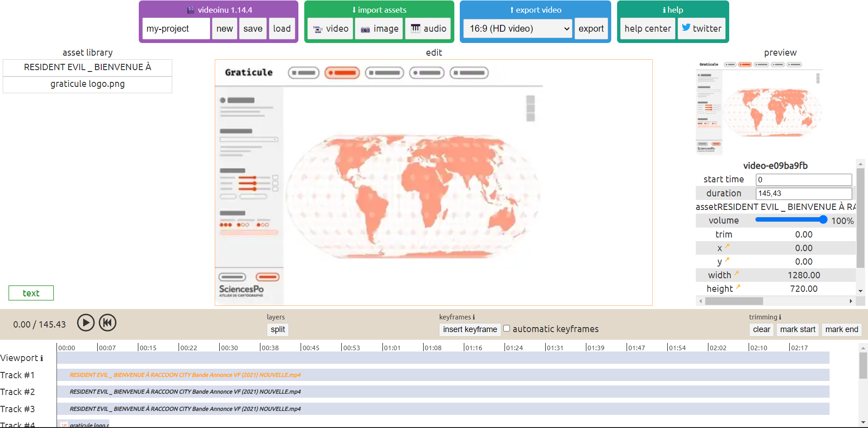Click properties panel horizontal scrollbar

(x=734, y=301)
